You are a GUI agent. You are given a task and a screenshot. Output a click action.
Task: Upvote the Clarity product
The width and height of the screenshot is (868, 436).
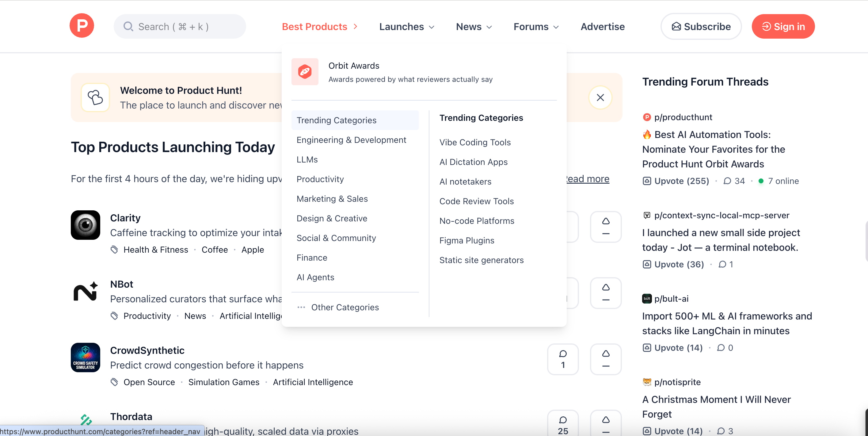[x=606, y=227]
